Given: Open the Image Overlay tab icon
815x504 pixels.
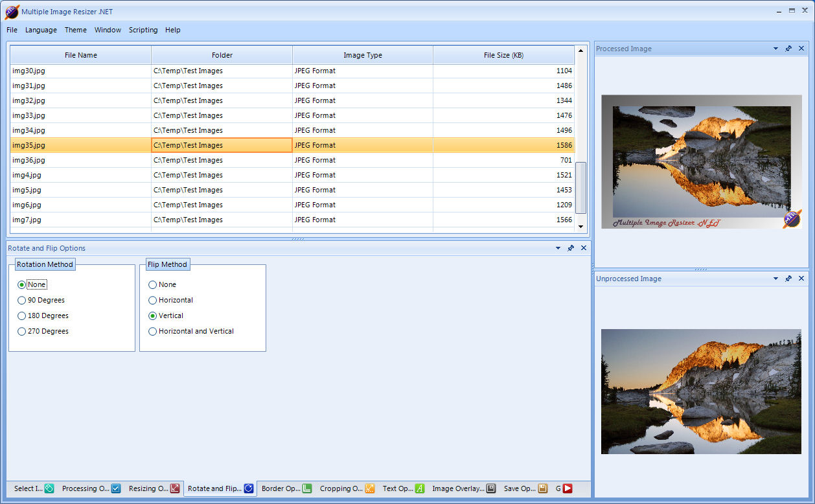Looking at the screenshot, I should click(491, 488).
